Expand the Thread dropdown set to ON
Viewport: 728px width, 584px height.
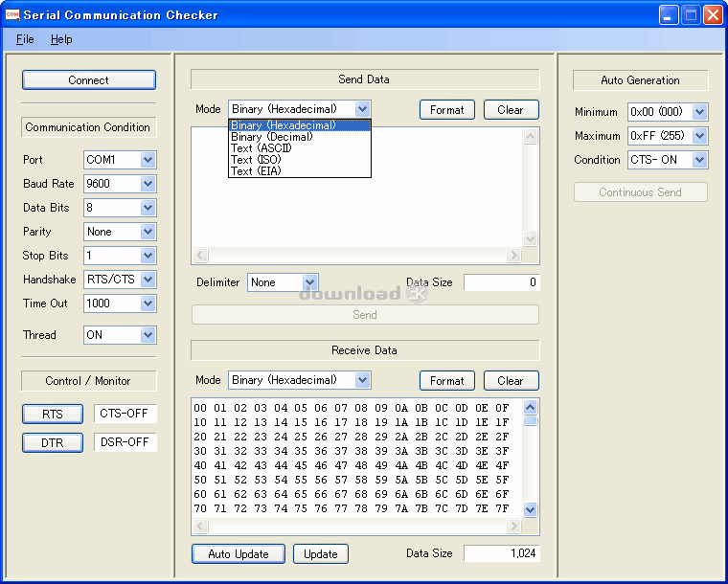coord(120,335)
